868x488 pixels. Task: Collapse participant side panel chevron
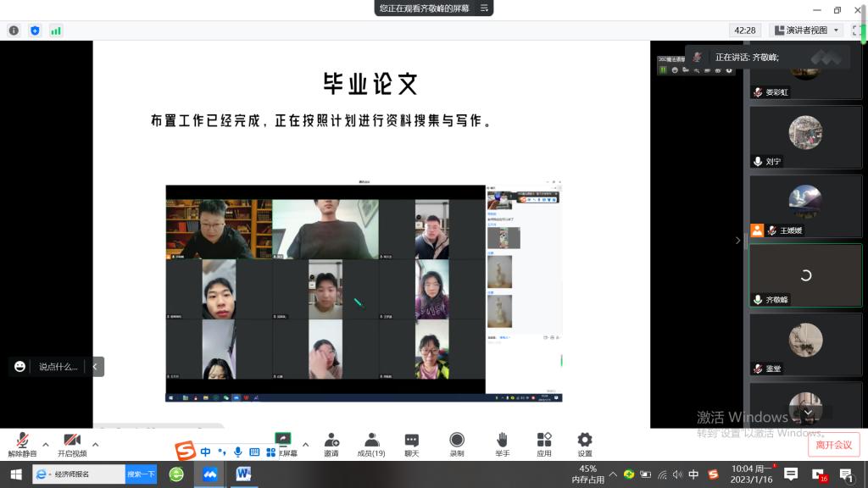pos(737,241)
